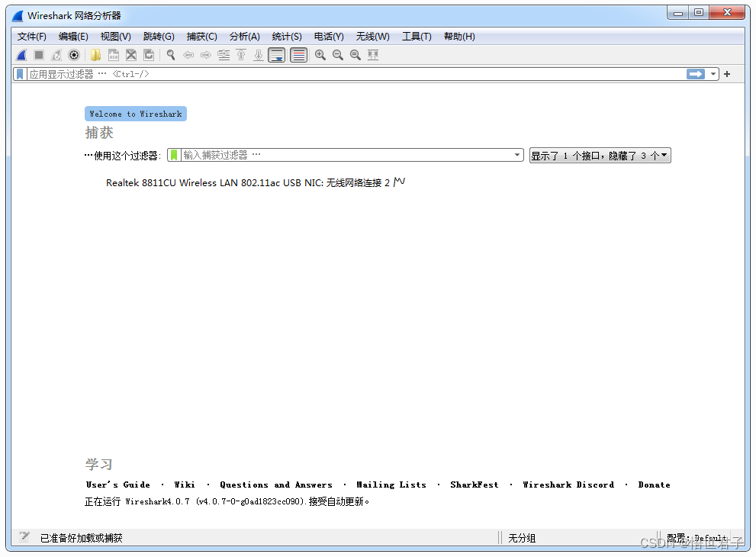Screen dimensions: 756x557
Task: Click the zoom out icon
Action: click(x=338, y=55)
